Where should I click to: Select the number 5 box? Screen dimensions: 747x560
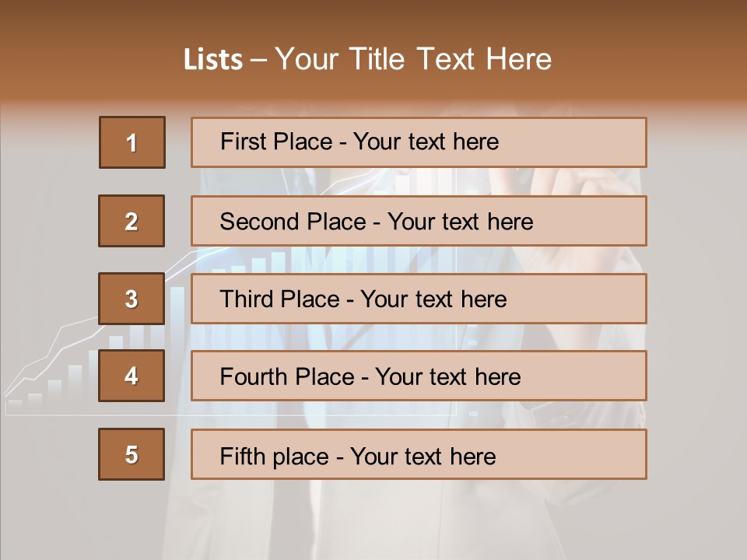pyautogui.click(x=132, y=454)
